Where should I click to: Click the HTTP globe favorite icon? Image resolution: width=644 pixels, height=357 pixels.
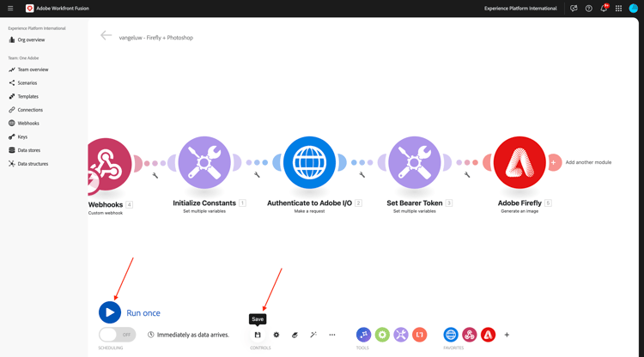(451, 335)
